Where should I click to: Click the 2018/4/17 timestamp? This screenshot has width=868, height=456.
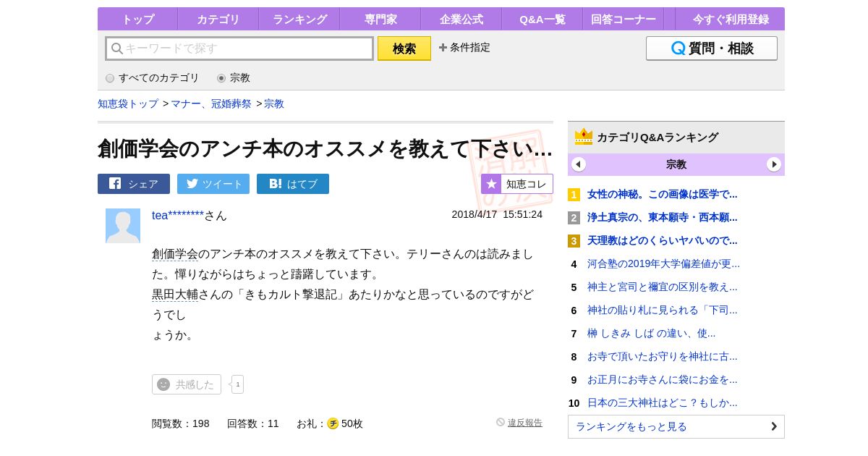497,214
